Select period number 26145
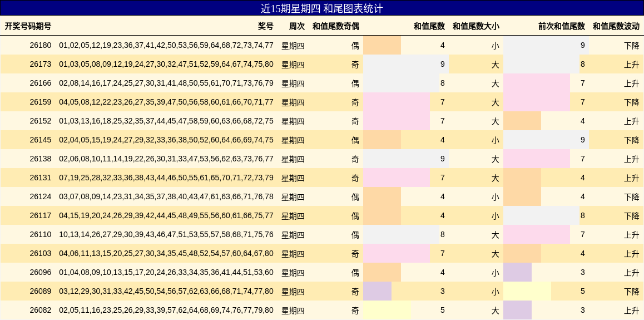This screenshot has width=644, height=320. (x=40, y=140)
